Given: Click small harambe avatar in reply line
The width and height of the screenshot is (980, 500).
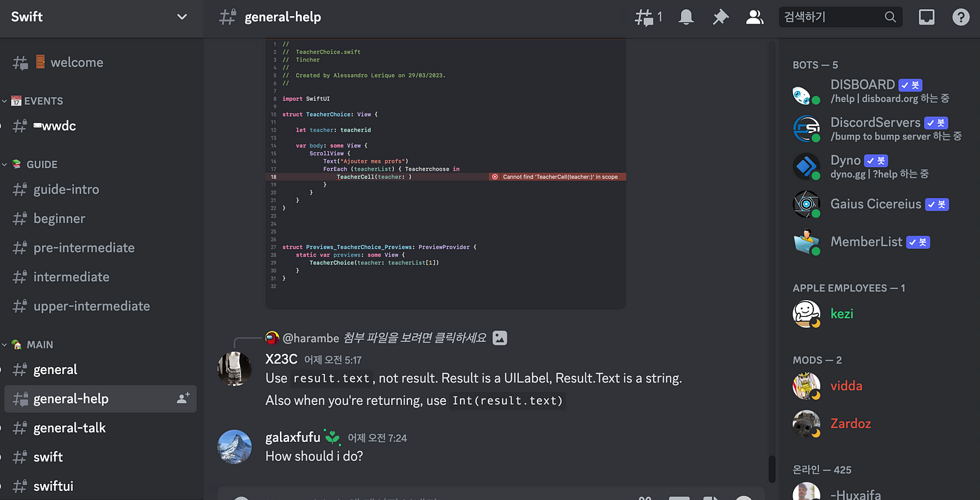Looking at the screenshot, I should pos(272,338).
